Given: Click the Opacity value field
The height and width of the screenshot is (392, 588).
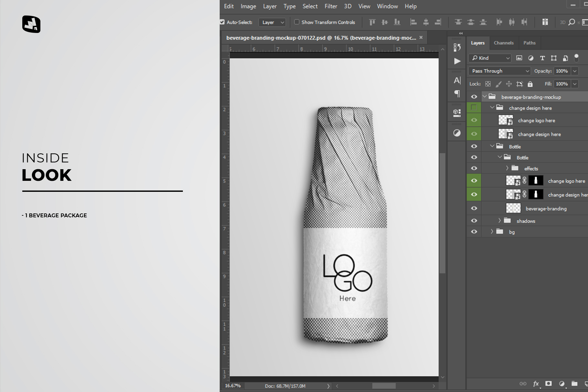Looking at the screenshot, I should click(x=562, y=71).
